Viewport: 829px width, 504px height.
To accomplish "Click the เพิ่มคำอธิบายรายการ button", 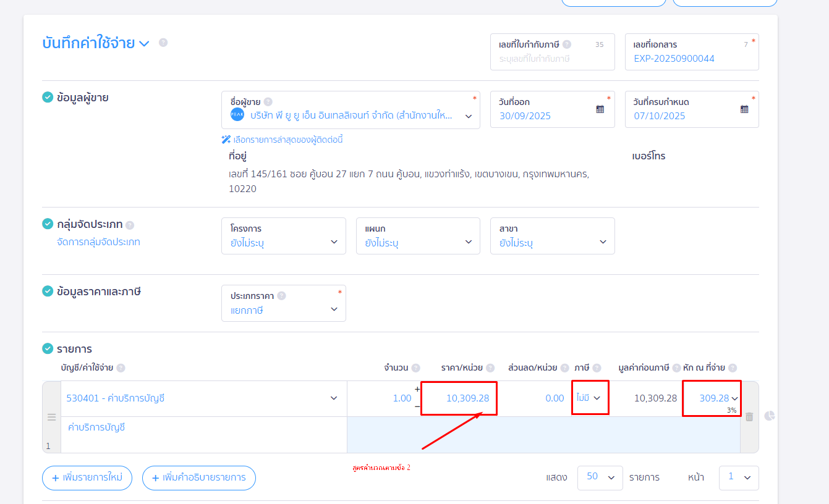I will [198, 477].
